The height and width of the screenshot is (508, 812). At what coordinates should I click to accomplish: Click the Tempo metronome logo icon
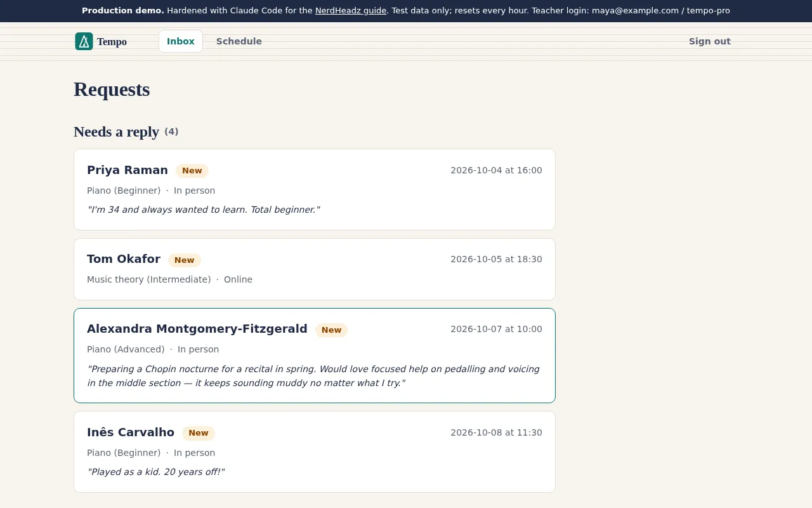click(84, 41)
